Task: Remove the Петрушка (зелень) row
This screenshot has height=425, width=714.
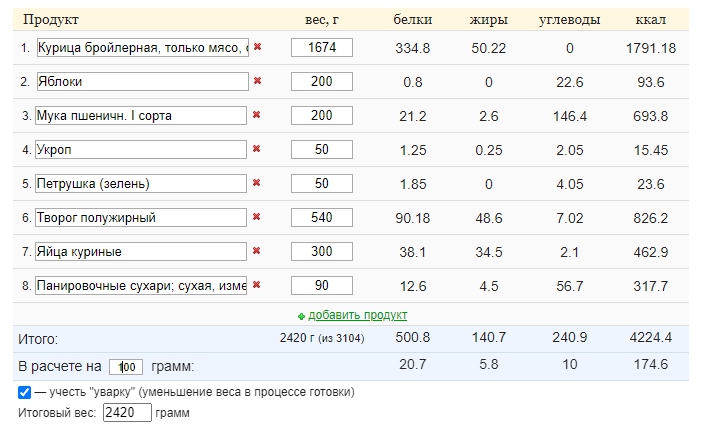Action: click(257, 183)
